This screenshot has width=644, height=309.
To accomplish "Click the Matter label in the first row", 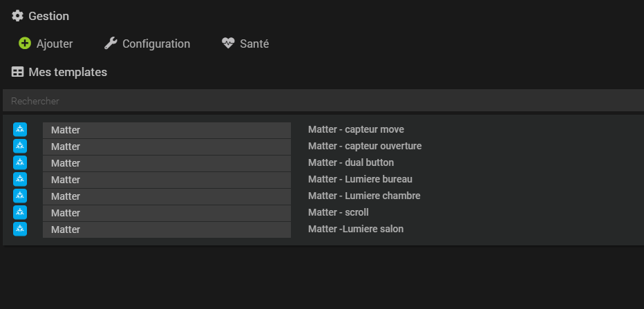I will (66, 130).
